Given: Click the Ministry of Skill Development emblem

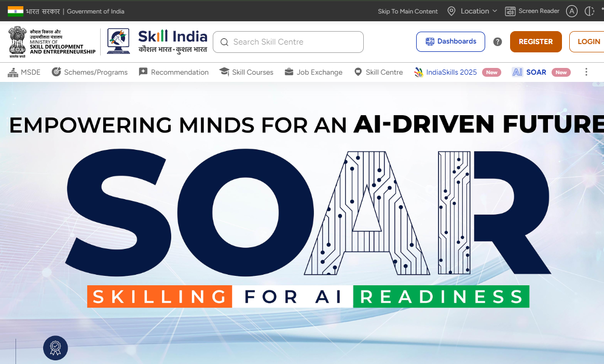Looking at the screenshot, I should (17, 41).
